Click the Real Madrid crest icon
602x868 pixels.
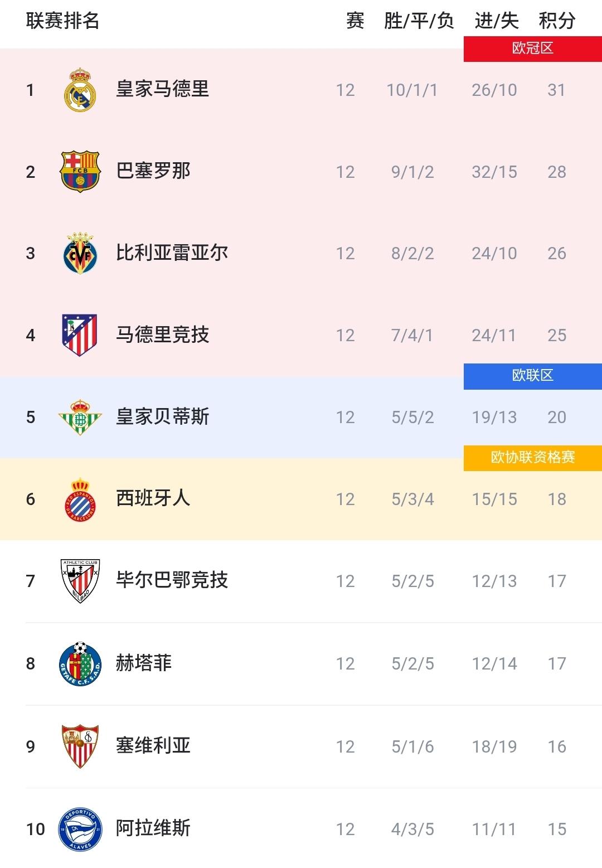click(80, 90)
